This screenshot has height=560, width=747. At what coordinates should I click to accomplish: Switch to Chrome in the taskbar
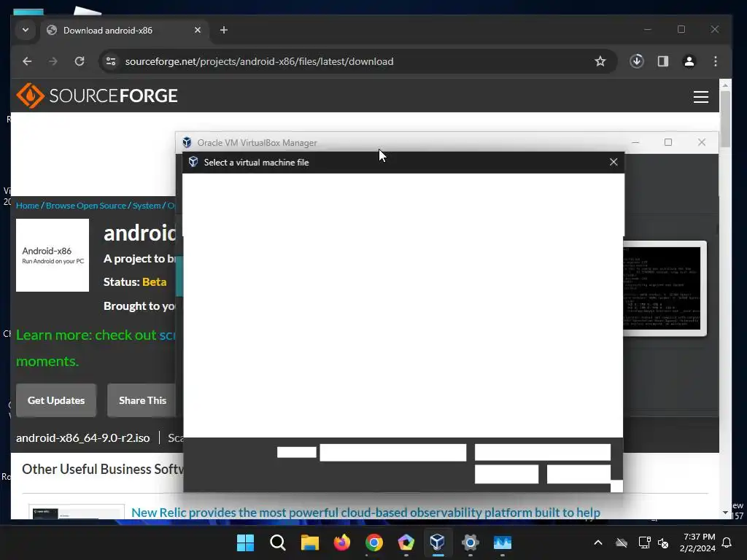pos(374,542)
